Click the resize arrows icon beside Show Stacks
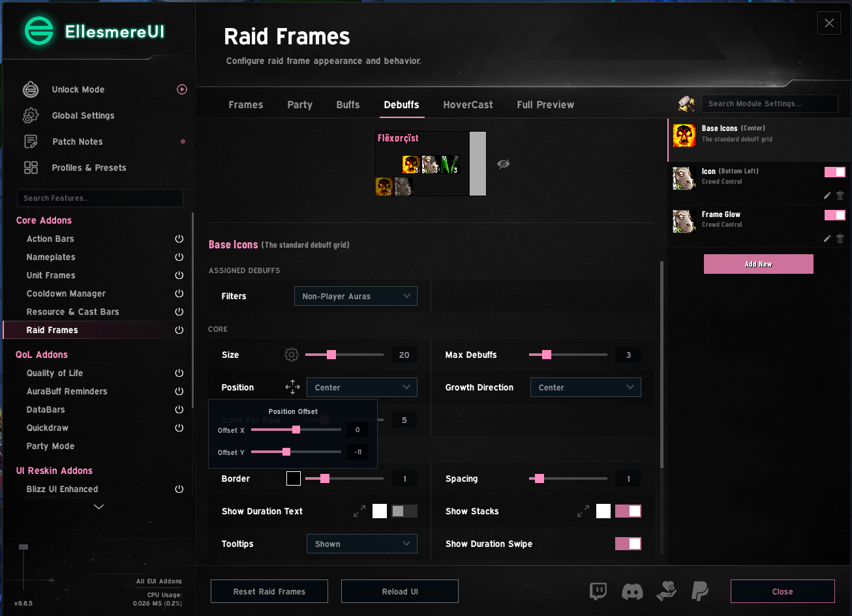 point(583,512)
